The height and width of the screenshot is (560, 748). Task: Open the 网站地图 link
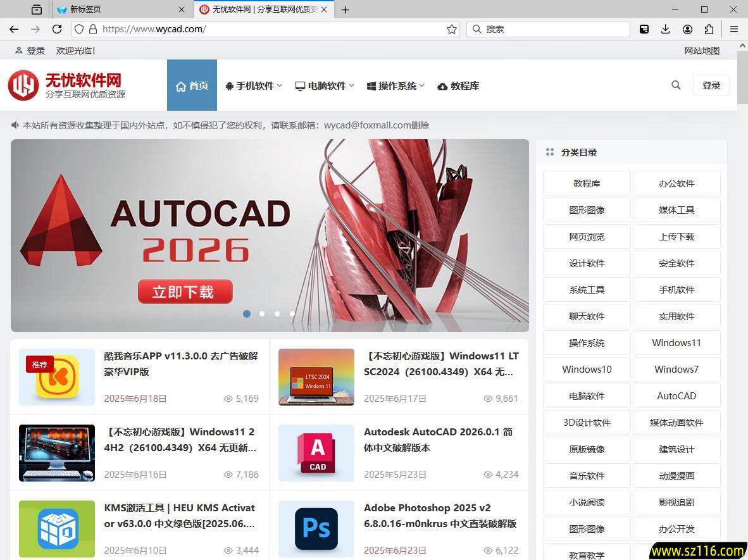702,51
